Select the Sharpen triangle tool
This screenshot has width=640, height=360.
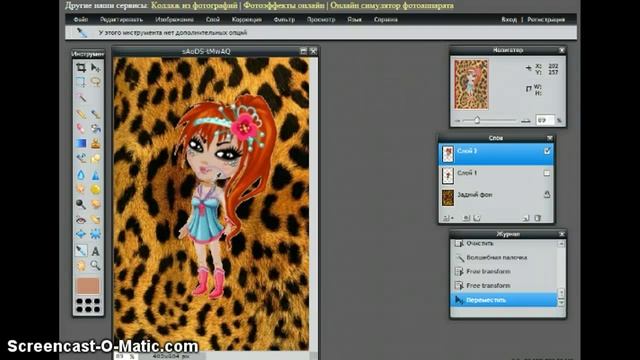[96, 175]
